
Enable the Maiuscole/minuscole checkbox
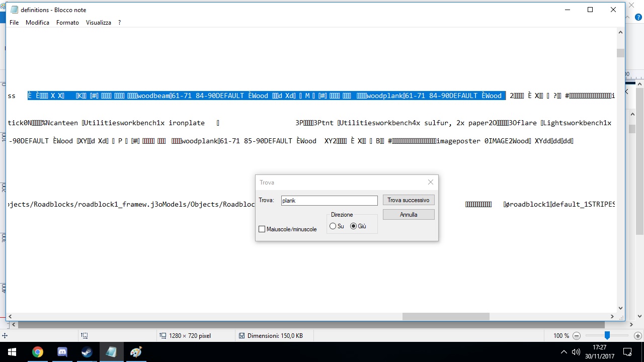click(x=262, y=229)
